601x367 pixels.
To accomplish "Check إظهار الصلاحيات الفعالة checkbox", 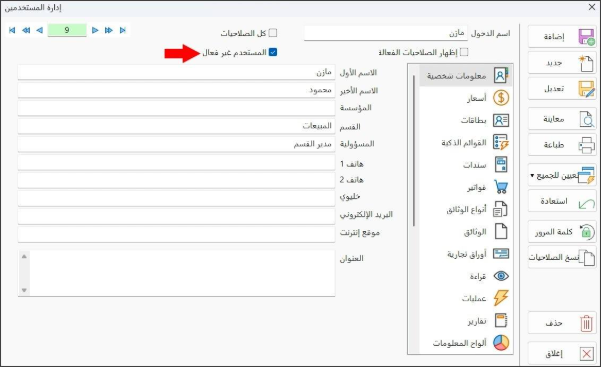I will coord(464,52).
